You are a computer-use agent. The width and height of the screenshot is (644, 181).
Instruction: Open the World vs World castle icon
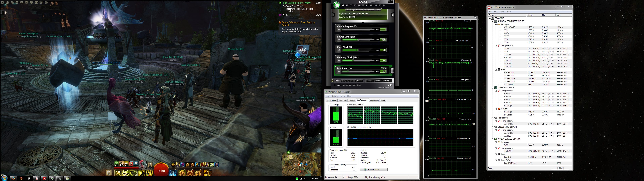[37, 3]
